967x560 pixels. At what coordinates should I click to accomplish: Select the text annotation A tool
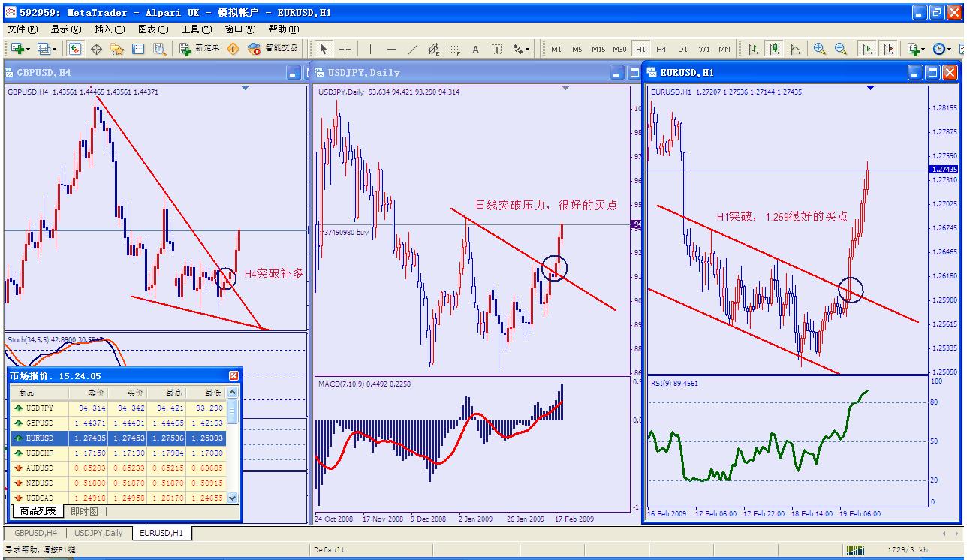(475, 49)
